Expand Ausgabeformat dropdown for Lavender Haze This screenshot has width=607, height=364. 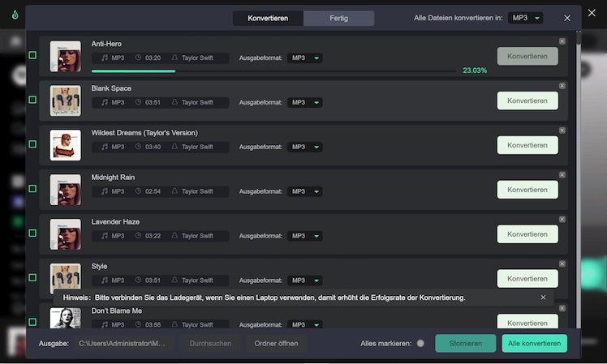click(x=305, y=236)
